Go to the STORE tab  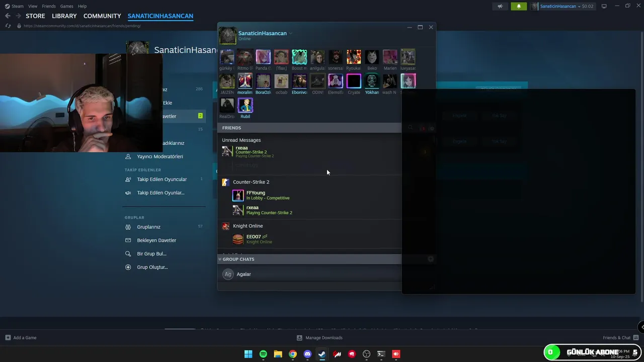click(35, 16)
